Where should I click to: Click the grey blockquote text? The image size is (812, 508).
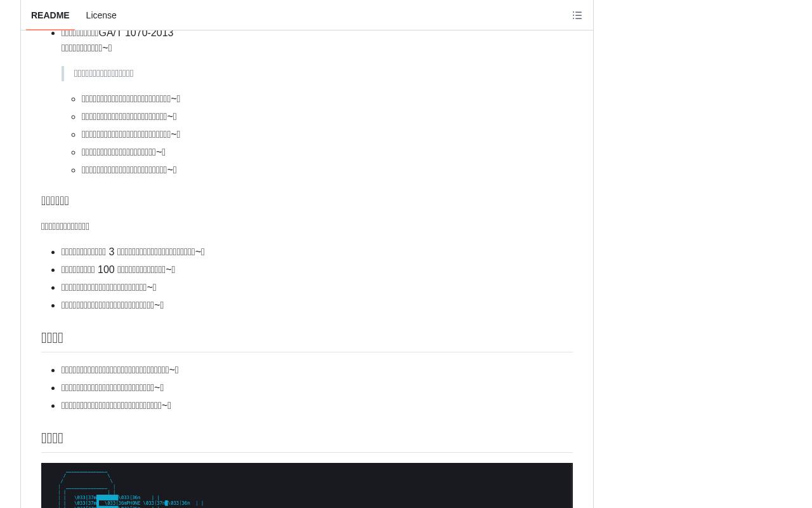pyautogui.click(x=103, y=74)
